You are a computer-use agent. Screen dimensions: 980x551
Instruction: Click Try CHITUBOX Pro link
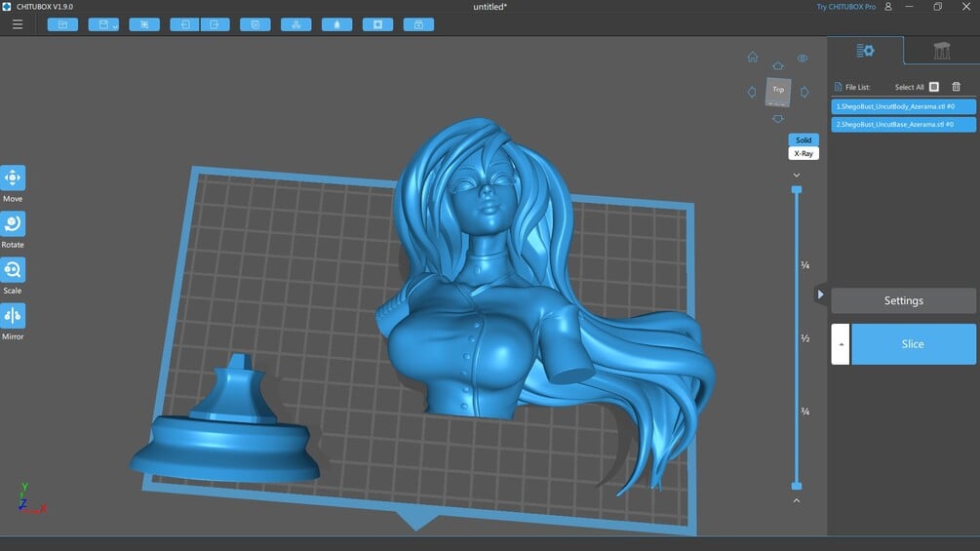pyautogui.click(x=846, y=7)
